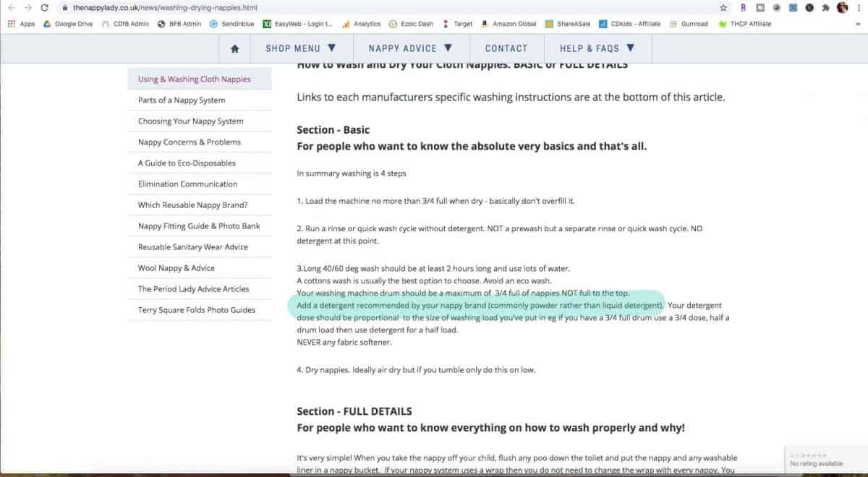
Task: Bookmark this page with the star icon
Action: tap(723, 8)
